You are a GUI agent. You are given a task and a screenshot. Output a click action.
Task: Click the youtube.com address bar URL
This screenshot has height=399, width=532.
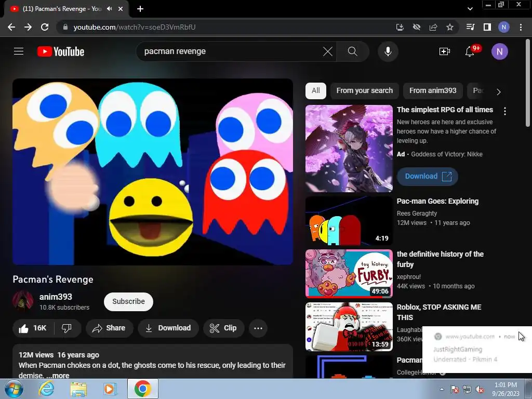[x=135, y=27]
